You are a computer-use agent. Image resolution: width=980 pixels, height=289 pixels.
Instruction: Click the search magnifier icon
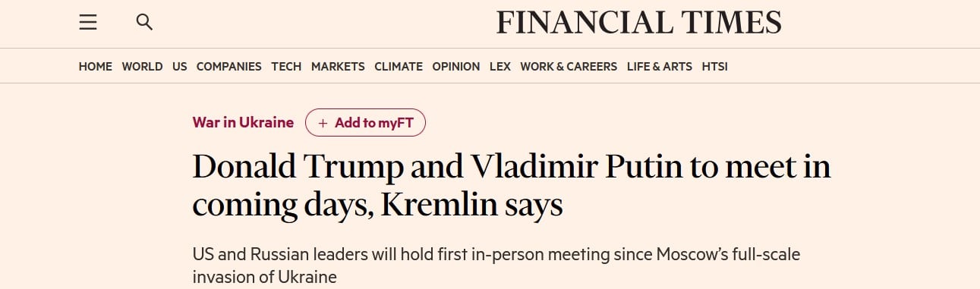144,23
